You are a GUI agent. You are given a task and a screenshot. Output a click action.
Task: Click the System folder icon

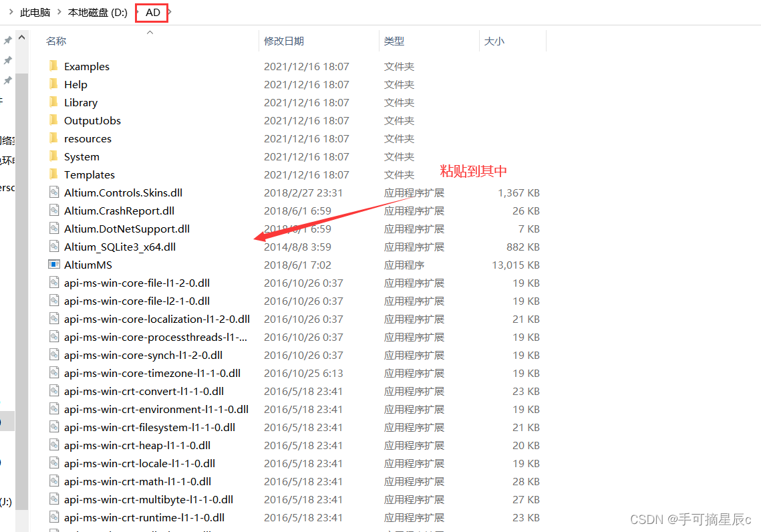[54, 156]
